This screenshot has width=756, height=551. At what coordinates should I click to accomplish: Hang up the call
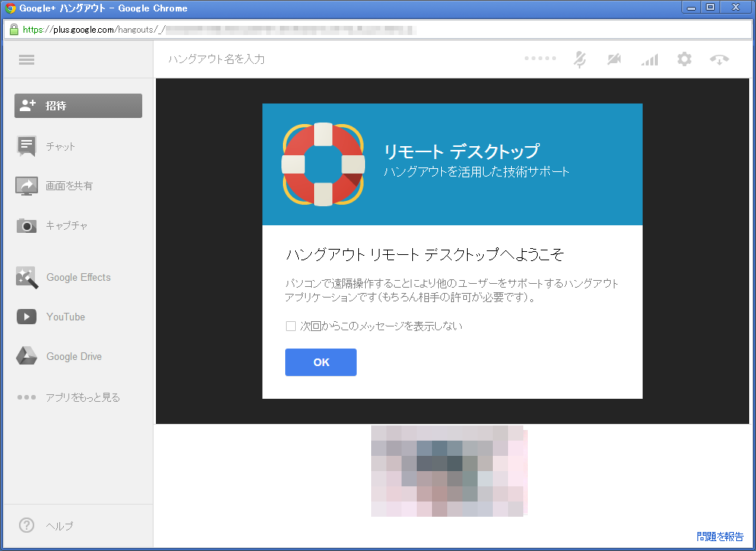point(719,59)
